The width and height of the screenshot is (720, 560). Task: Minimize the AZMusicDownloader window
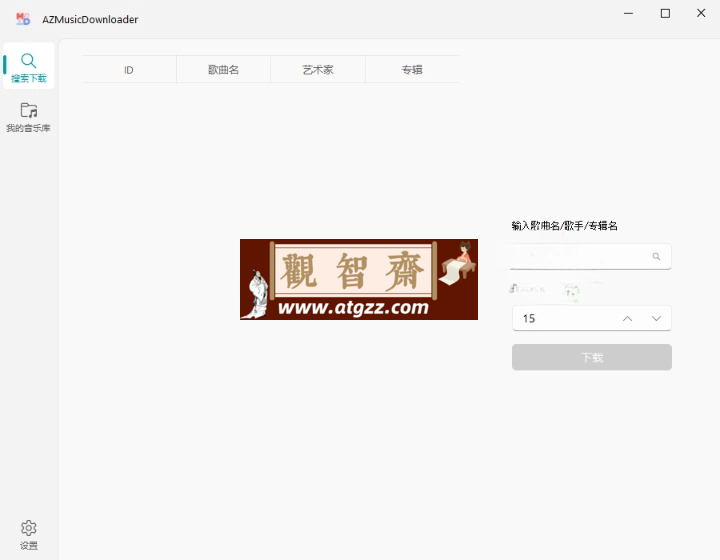(629, 13)
